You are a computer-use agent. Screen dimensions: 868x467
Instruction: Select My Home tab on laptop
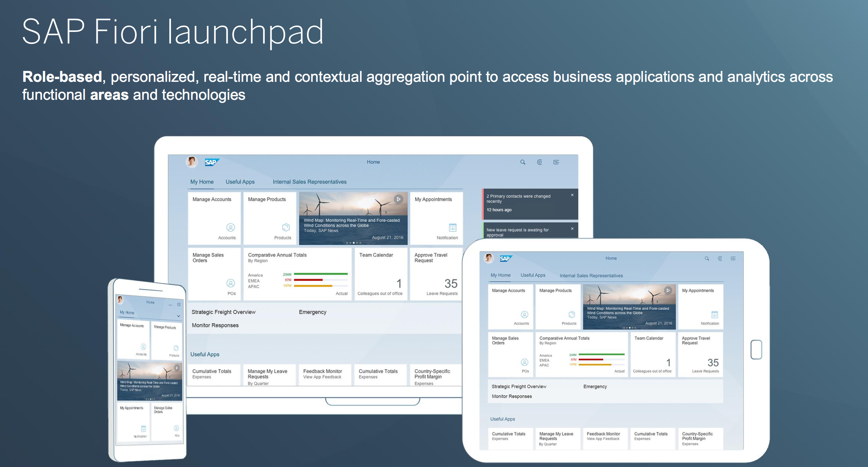point(202,182)
